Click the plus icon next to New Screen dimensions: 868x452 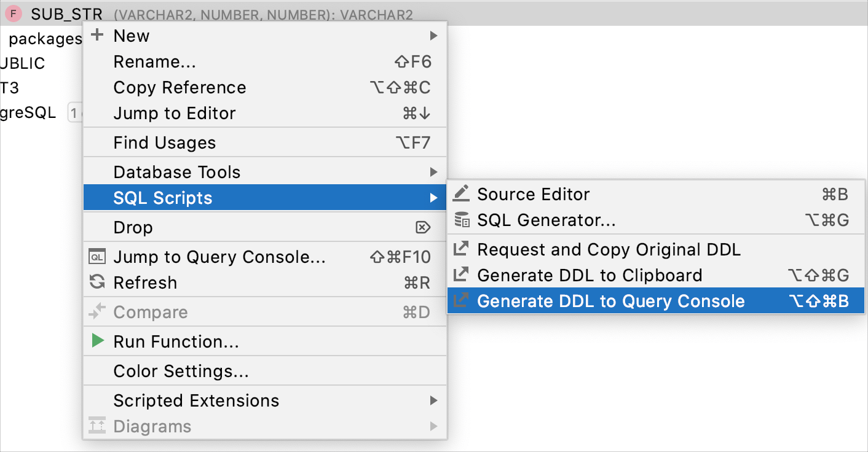98,35
